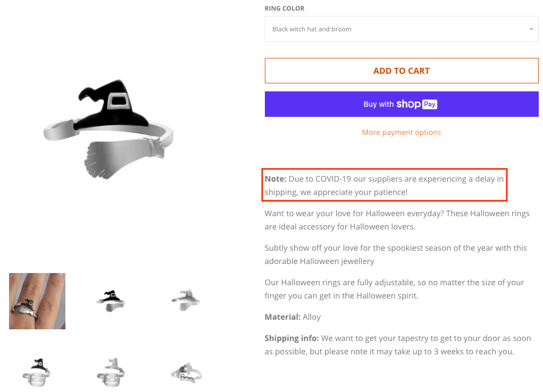Open More payment options link
The width and height of the screenshot is (543, 392).
pos(402,132)
